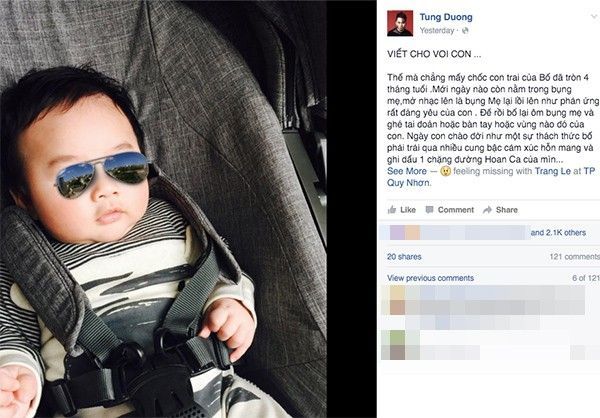Expand the post with See More

click(x=406, y=171)
